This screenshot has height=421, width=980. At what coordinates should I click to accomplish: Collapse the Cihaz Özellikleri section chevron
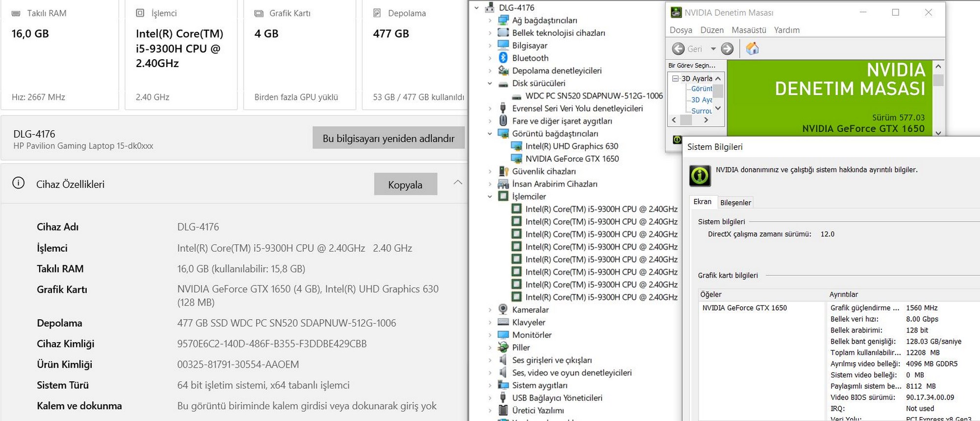tap(458, 183)
